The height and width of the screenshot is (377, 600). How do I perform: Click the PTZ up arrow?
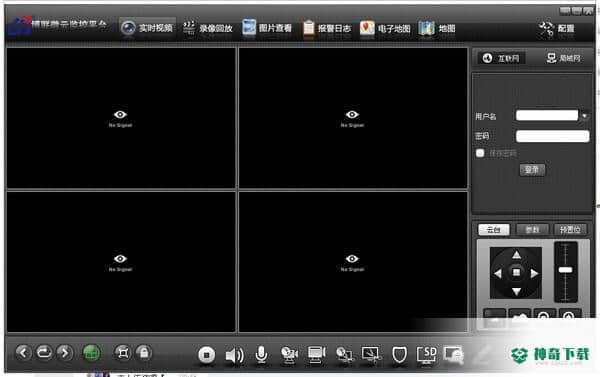(516, 255)
